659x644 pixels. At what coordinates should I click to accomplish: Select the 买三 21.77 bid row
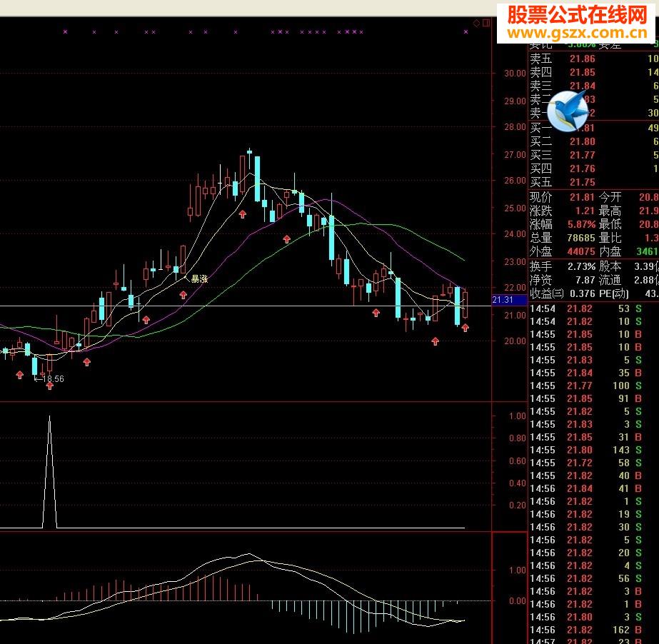[593, 155]
